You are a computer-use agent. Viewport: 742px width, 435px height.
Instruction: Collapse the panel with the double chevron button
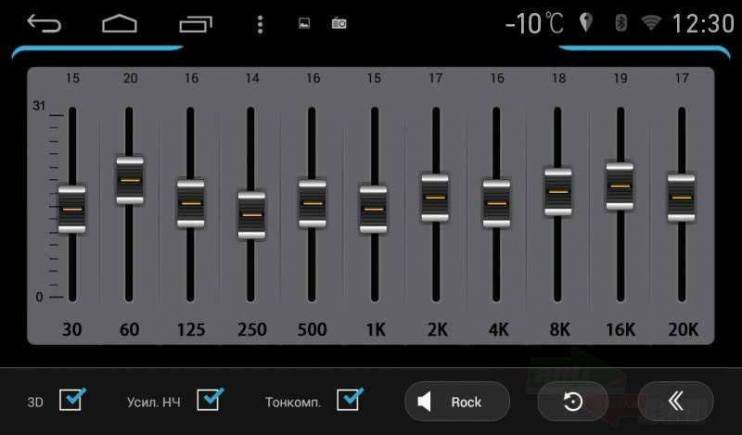click(676, 401)
